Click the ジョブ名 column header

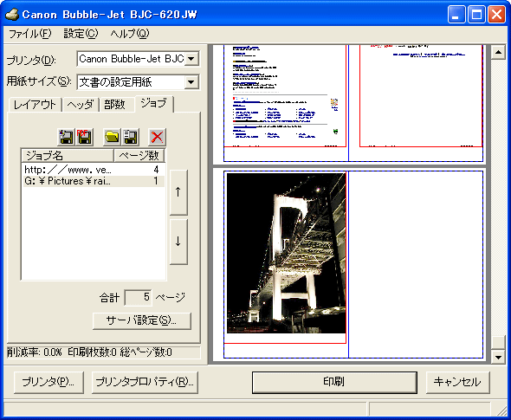68,155
